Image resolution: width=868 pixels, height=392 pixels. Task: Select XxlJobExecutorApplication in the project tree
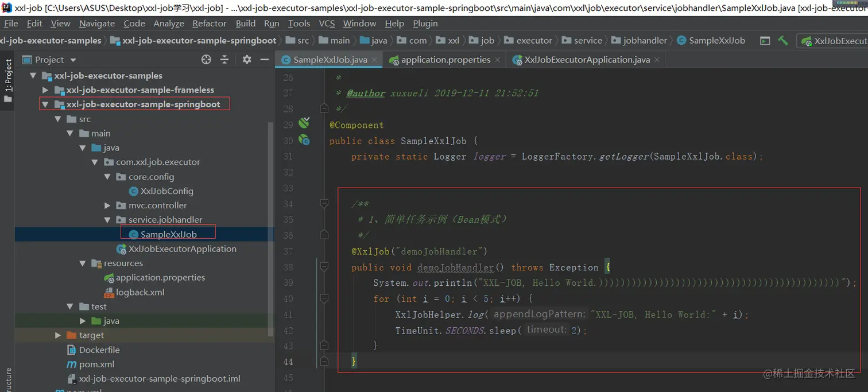click(183, 249)
